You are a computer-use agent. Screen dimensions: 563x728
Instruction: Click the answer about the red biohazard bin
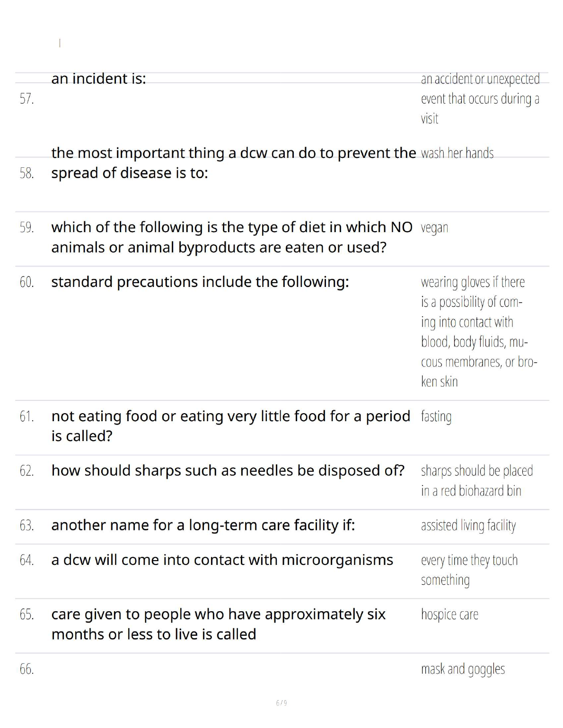(476, 480)
